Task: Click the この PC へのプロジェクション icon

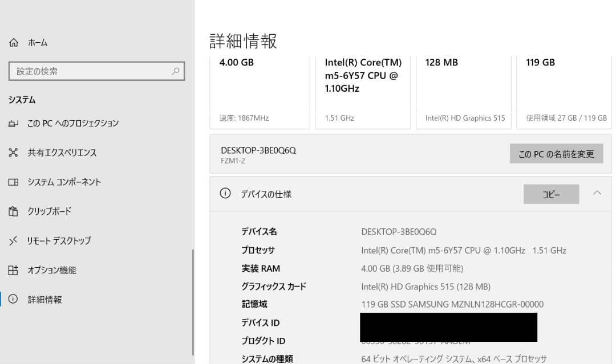Action: point(13,123)
